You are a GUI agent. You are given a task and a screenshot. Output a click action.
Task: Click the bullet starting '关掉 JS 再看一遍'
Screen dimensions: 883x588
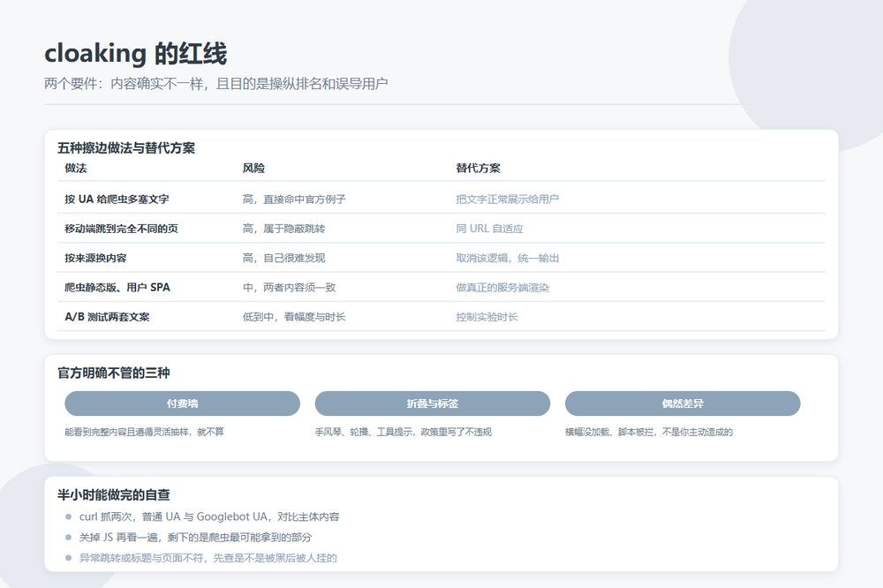click(x=195, y=538)
